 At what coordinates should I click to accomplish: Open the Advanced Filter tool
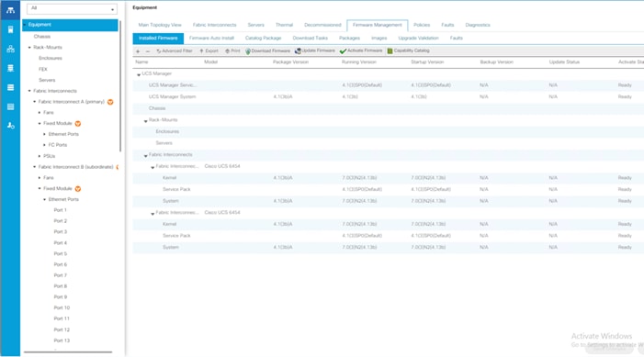point(175,50)
